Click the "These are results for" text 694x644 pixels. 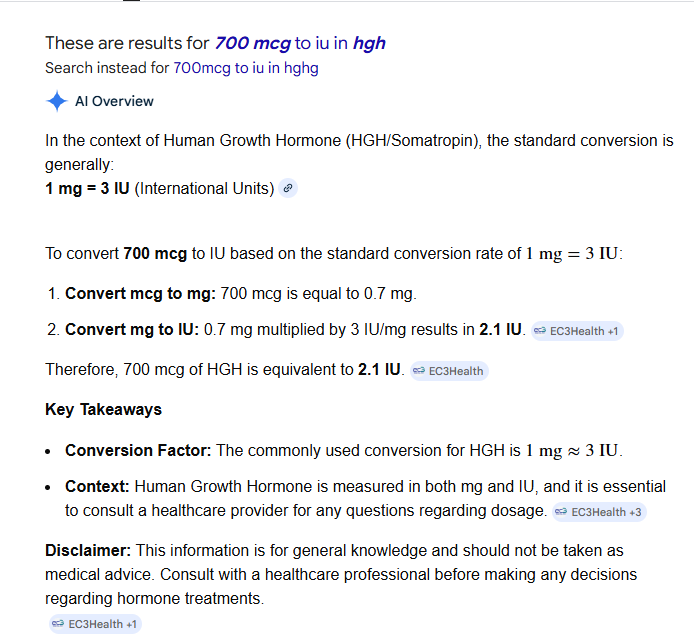pyautogui.click(x=127, y=43)
